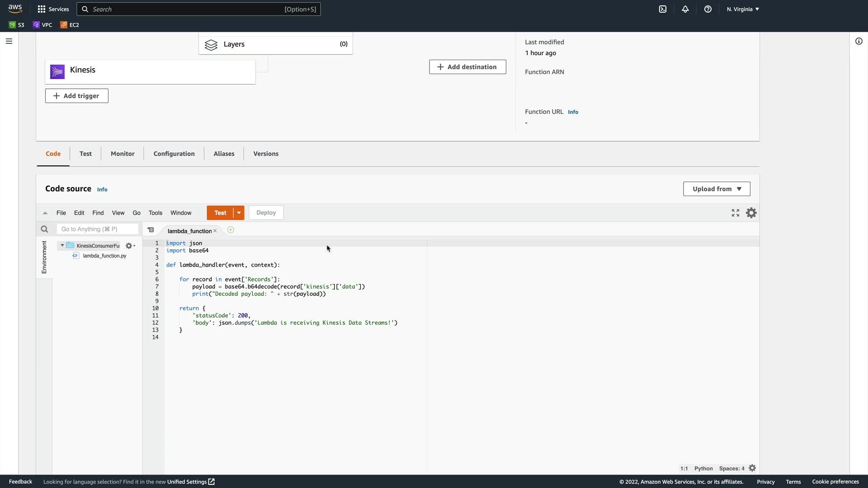Open the Test button dropdown arrow
The height and width of the screenshot is (488, 868).
(x=239, y=213)
